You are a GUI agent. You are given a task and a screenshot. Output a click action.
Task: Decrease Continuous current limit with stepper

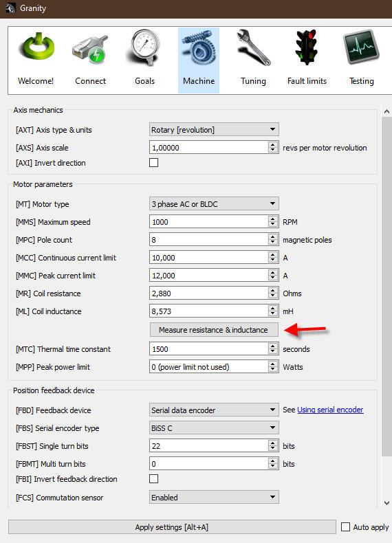point(273,261)
